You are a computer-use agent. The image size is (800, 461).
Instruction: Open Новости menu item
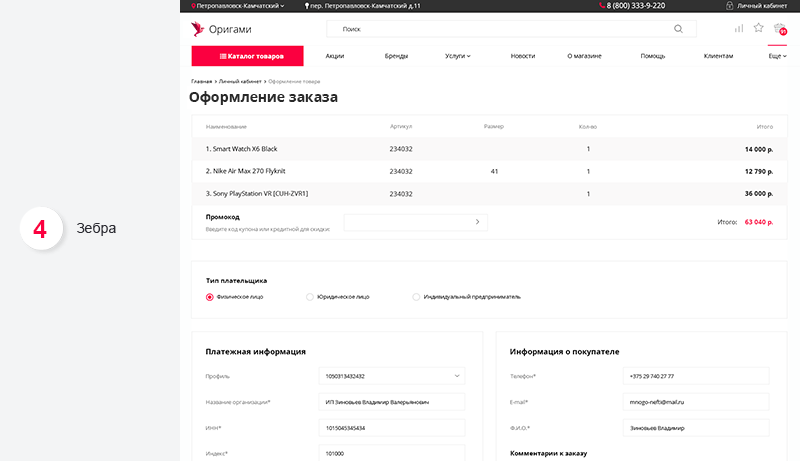523,56
